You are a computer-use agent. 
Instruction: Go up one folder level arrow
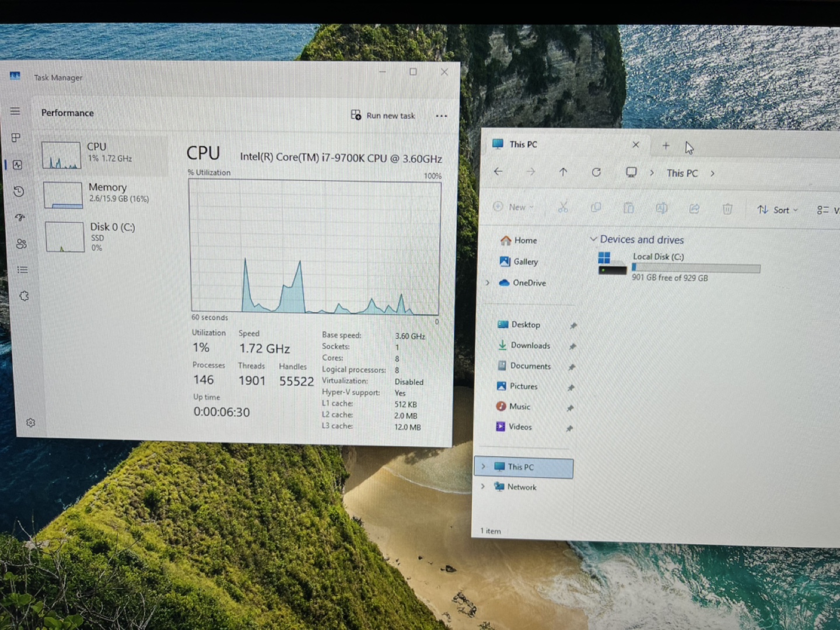pyautogui.click(x=563, y=172)
